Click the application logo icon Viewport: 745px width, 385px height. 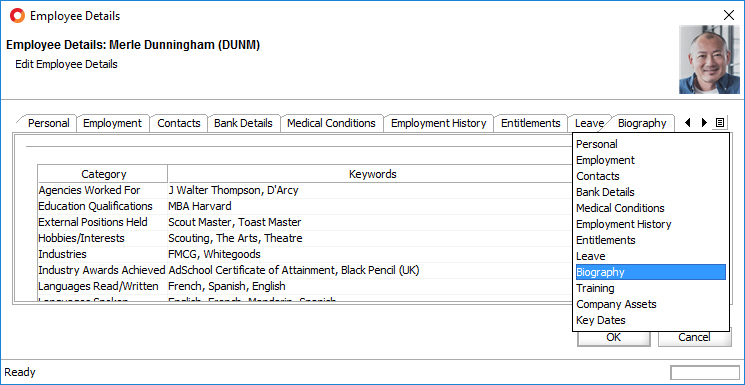pyautogui.click(x=17, y=16)
